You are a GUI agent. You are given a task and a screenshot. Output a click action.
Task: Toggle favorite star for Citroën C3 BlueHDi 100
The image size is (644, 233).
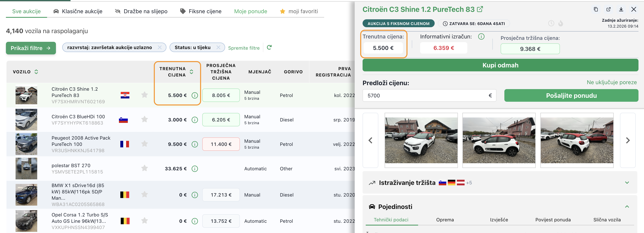pos(145,119)
